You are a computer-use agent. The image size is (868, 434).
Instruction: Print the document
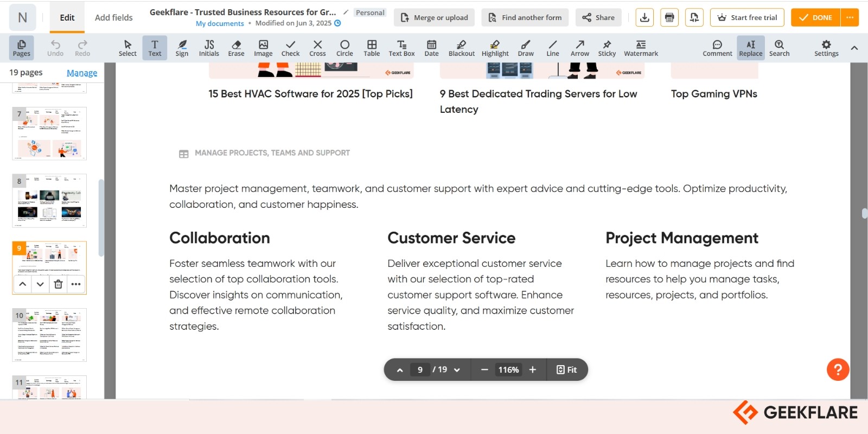(669, 17)
